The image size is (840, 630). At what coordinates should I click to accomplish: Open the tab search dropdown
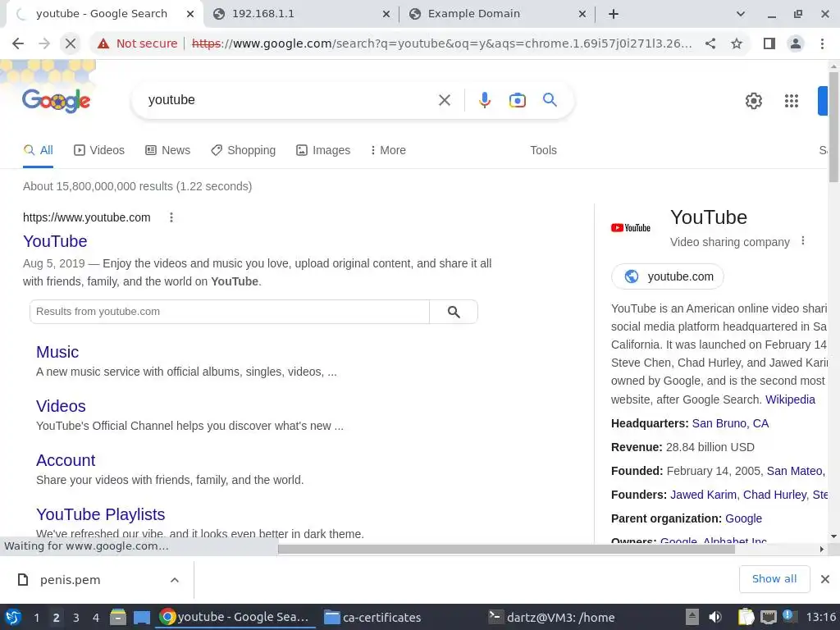[741, 14]
